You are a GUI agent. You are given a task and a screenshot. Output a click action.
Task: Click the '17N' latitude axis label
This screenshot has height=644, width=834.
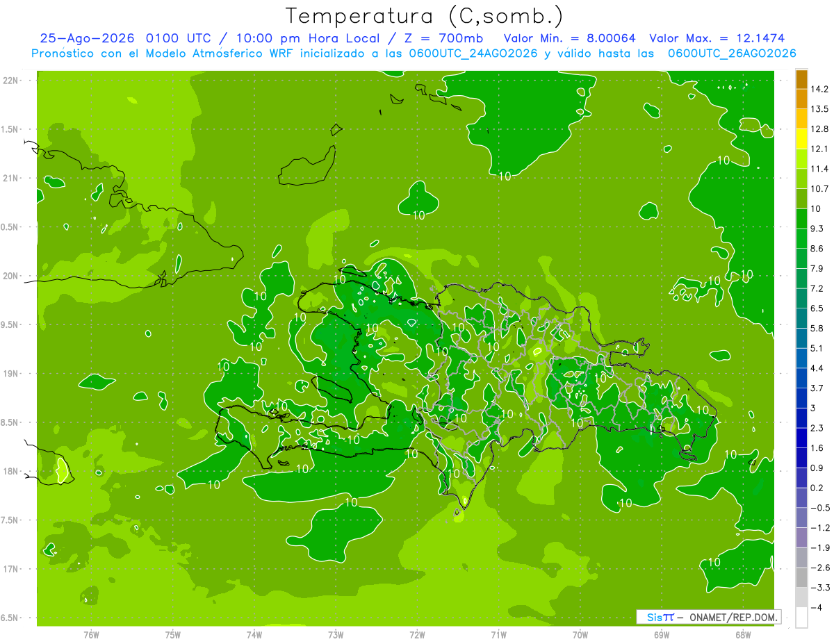point(10,569)
